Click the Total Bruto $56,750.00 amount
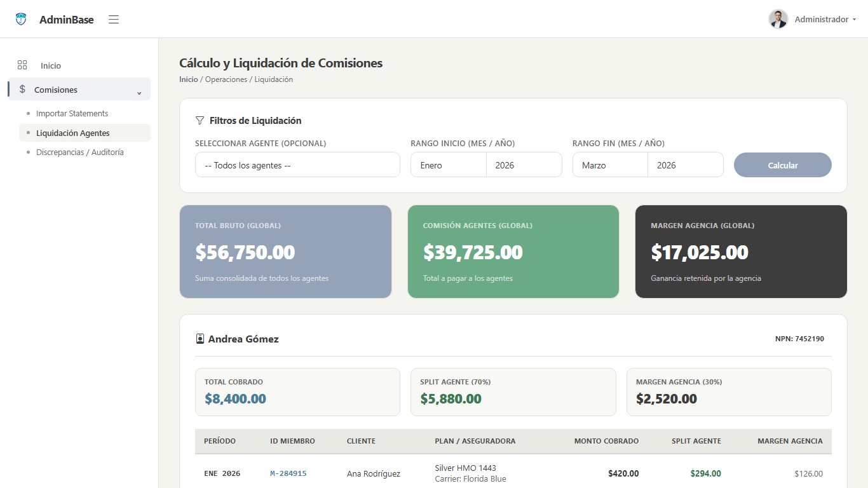The width and height of the screenshot is (868, 488). click(x=245, y=252)
